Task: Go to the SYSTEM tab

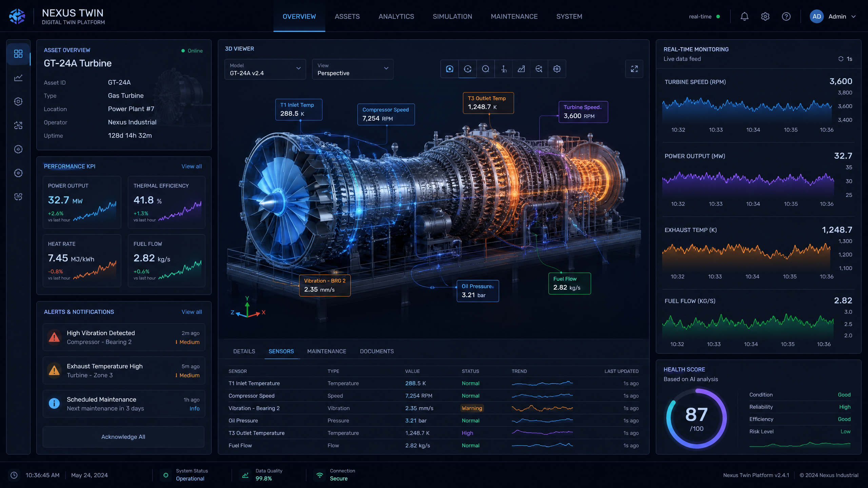Action: click(569, 16)
